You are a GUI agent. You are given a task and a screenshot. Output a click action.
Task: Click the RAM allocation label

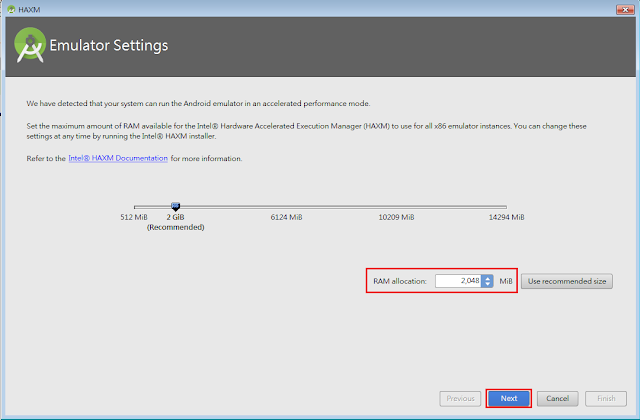tap(400, 281)
